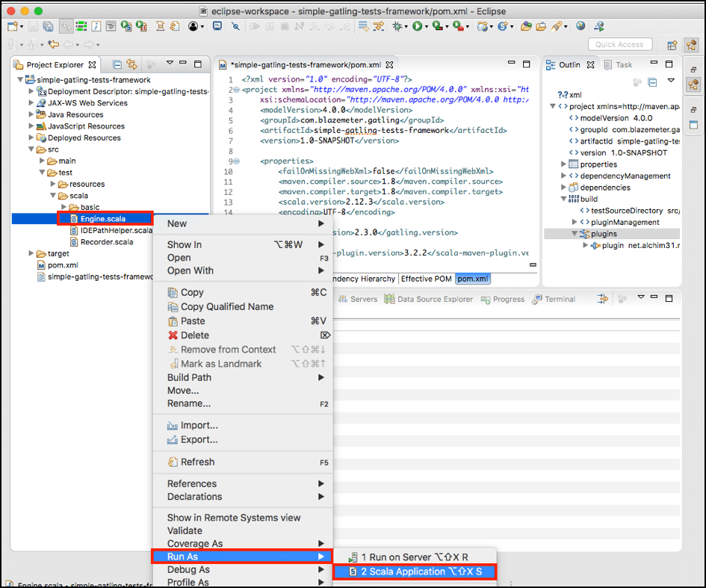Toggle Link with Editor in Project Explorer

pos(131,64)
